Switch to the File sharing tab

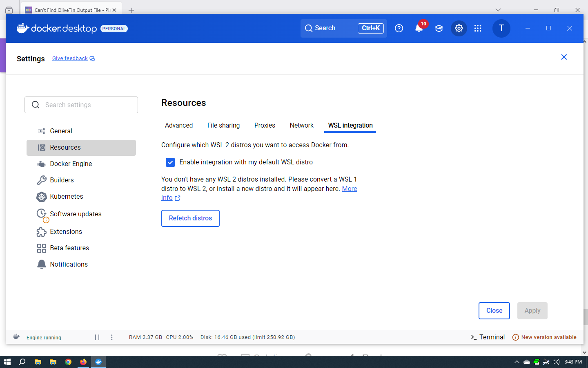click(x=223, y=126)
